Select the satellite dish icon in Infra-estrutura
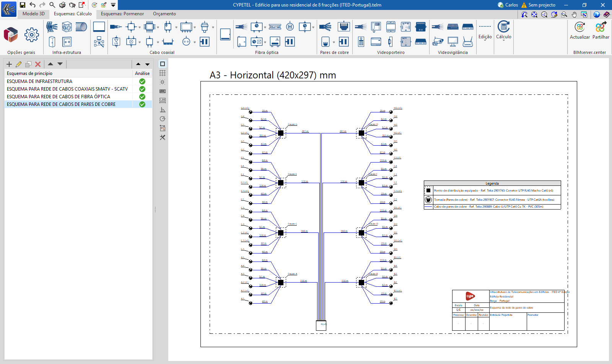612x364 pixels. coord(52,27)
